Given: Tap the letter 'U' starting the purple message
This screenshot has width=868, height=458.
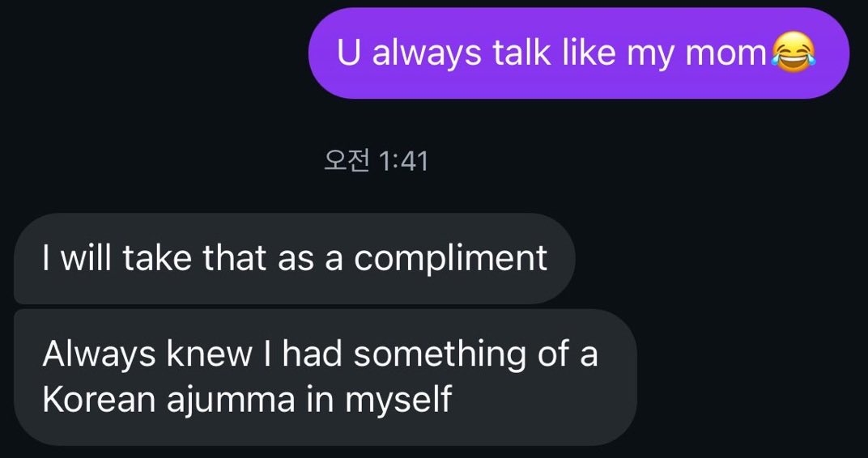Looking at the screenshot, I should click(349, 53).
